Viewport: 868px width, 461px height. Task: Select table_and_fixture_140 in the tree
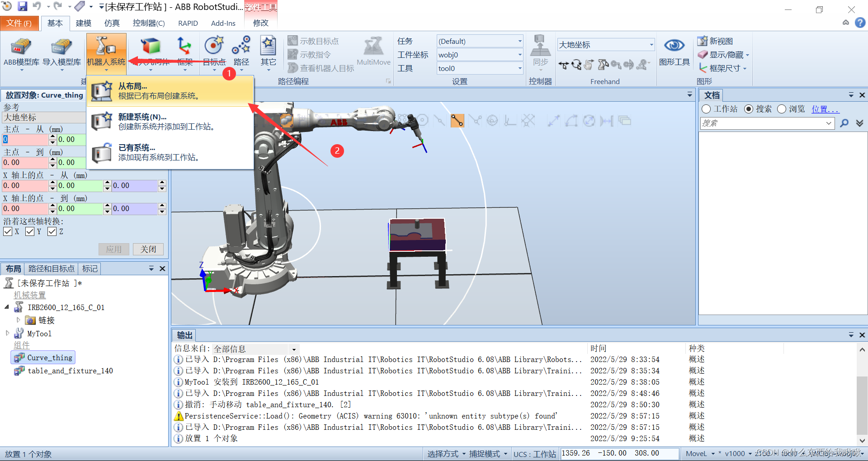(x=71, y=371)
